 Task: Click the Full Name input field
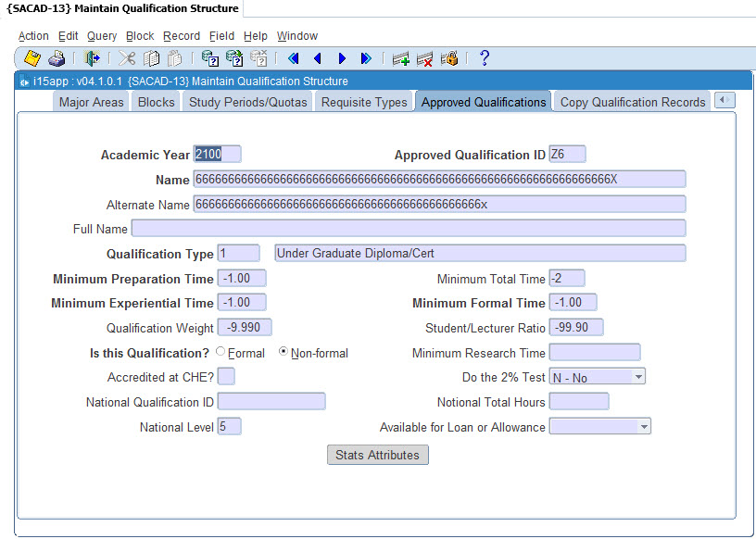coord(408,228)
